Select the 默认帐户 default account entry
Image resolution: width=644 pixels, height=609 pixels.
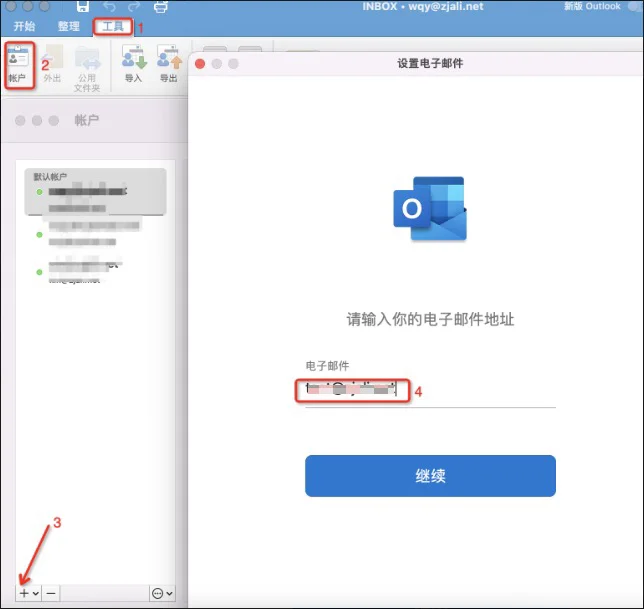pyautogui.click(x=95, y=192)
